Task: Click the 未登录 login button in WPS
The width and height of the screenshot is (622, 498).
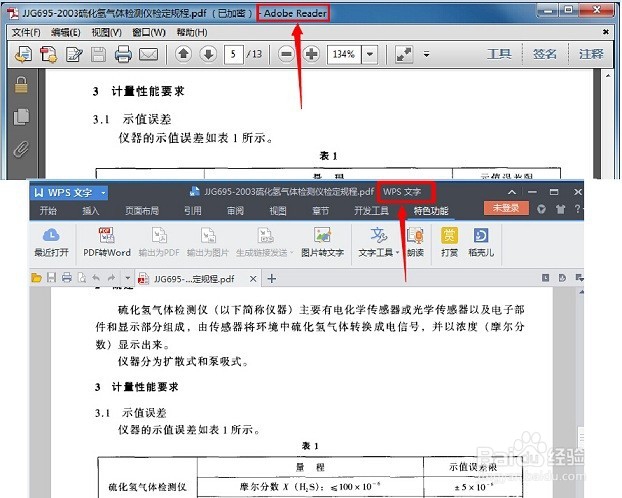Action: [x=506, y=208]
